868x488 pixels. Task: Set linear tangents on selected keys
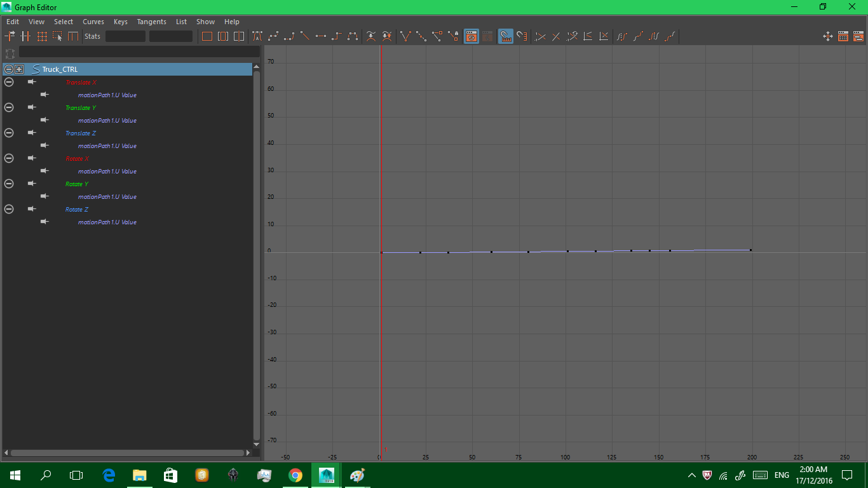pos(305,36)
